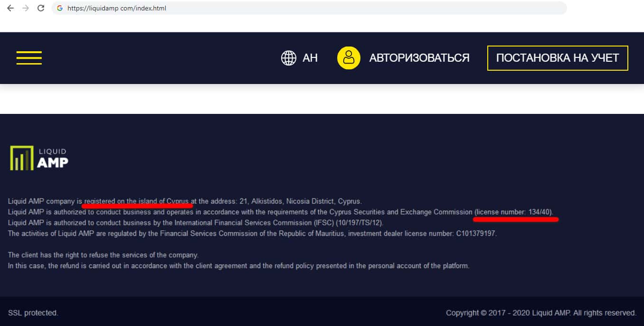Click the ПОСТАНОВКА НА УЧЕТ button
The width and height of the screenshot is (644, 326).
tap(558, 58)
